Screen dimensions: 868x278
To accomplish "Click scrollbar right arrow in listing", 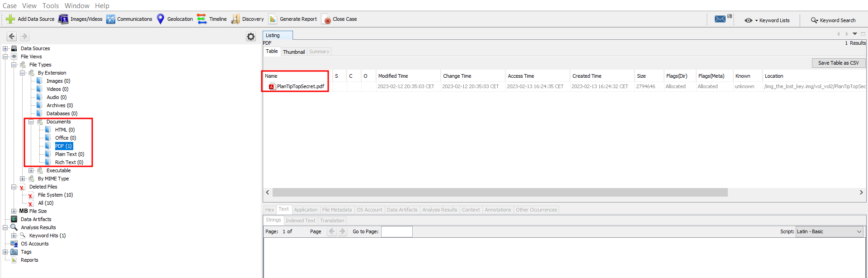I will pos(861,193).
